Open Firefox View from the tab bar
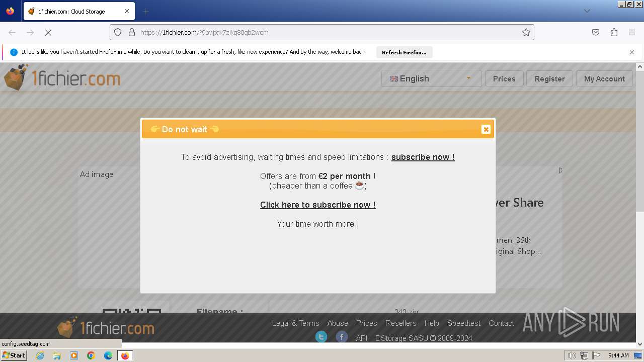This screenshot has height=362, width=644. [10, 11]
